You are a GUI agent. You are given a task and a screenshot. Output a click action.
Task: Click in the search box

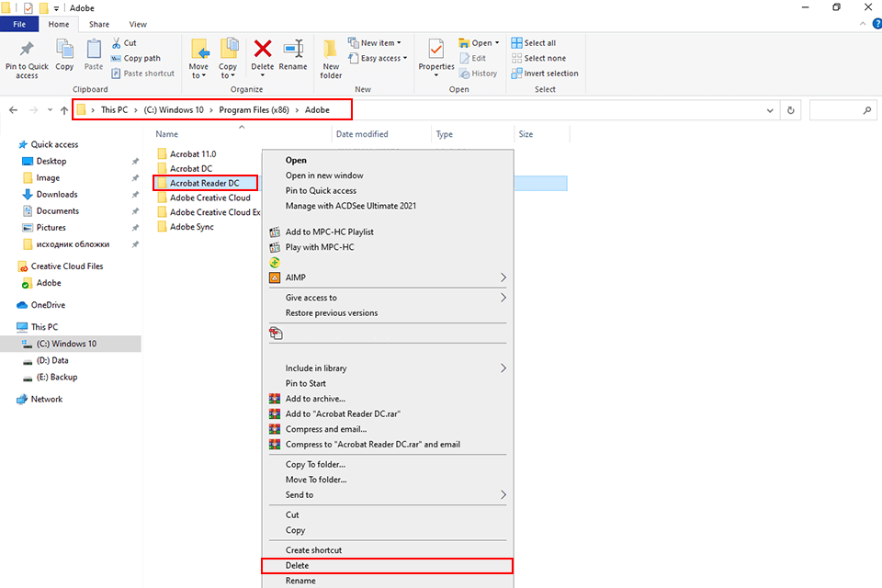pyautogui.click(x=842, y=110)
